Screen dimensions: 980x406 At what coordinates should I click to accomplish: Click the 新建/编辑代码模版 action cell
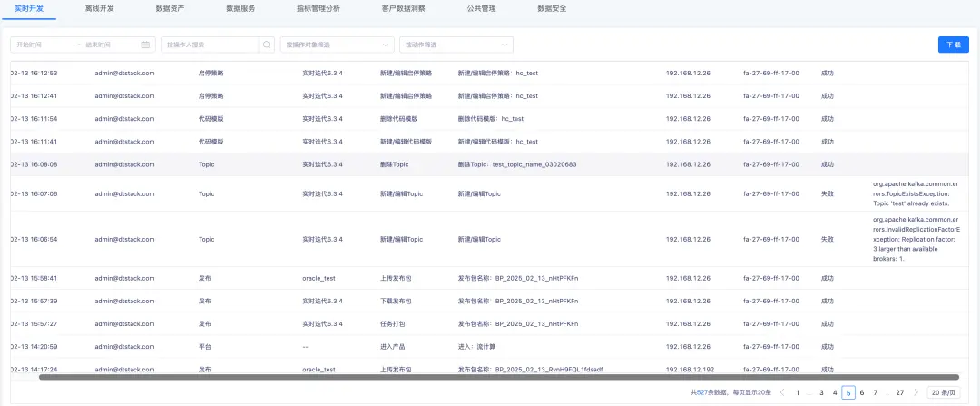406,142
